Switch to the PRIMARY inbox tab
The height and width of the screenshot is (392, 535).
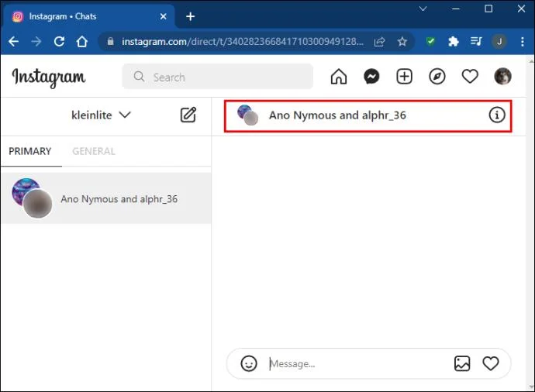tap(30, 151)
